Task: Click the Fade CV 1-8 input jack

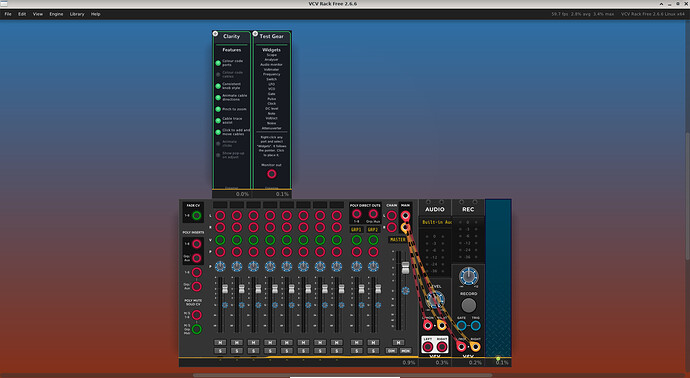Action: point(197,216)
